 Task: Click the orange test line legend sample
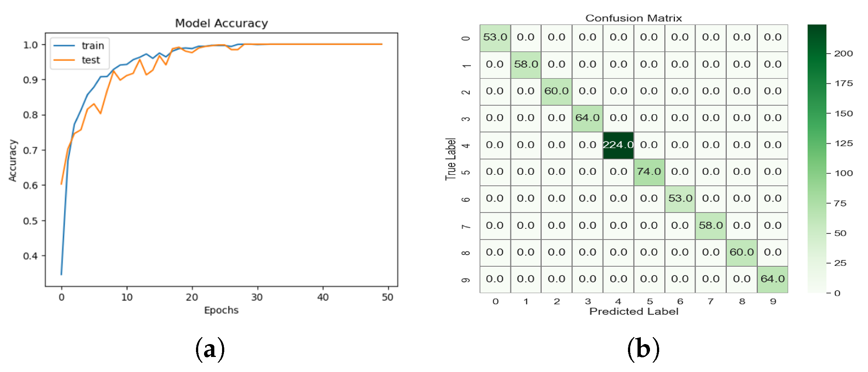(64, 60)
